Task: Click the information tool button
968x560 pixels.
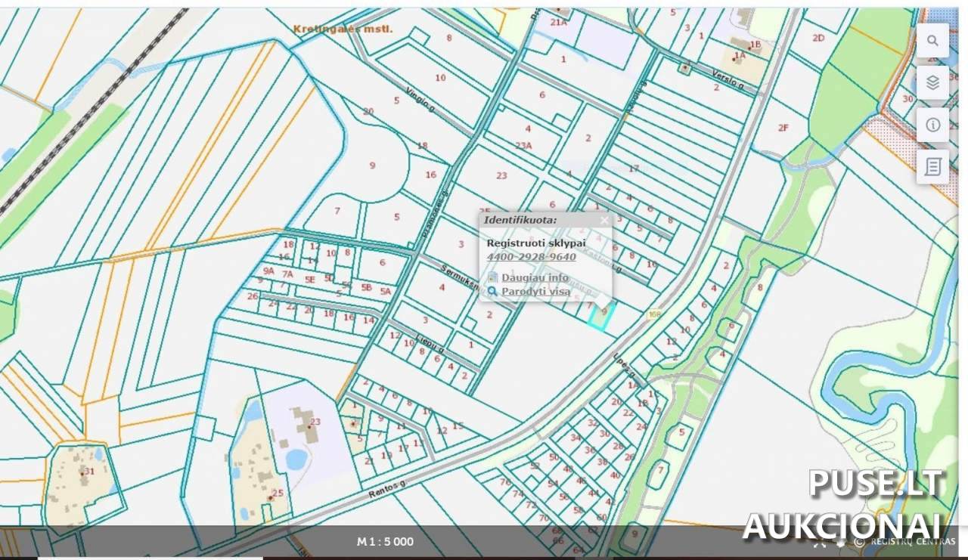Action: [x=932, y=125]
